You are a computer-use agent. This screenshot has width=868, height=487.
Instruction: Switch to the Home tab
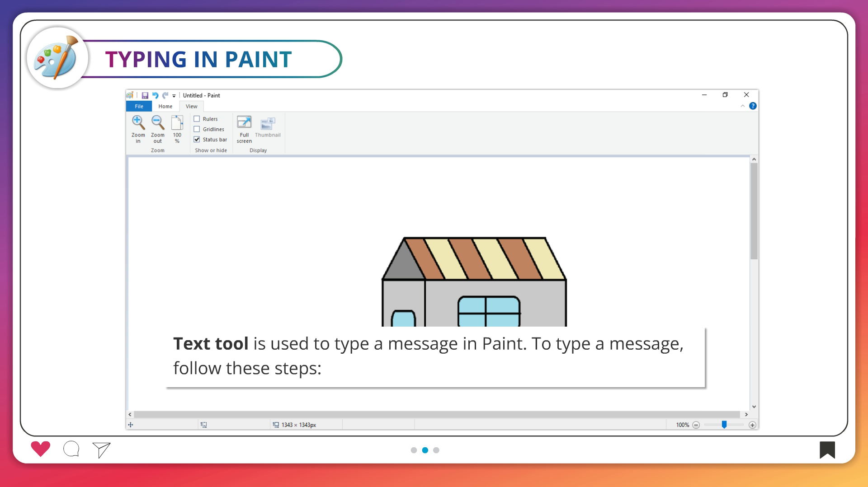click(165, 107)
